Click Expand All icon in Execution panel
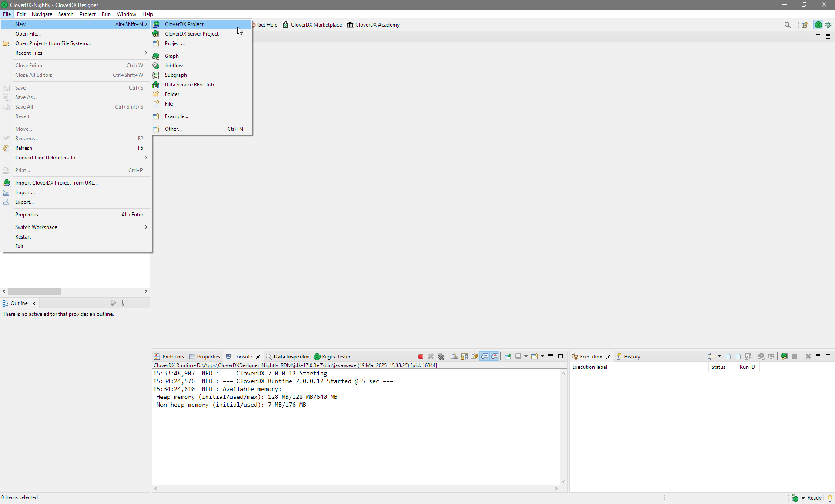Screen dimensions: 835x504 point(728,357)
